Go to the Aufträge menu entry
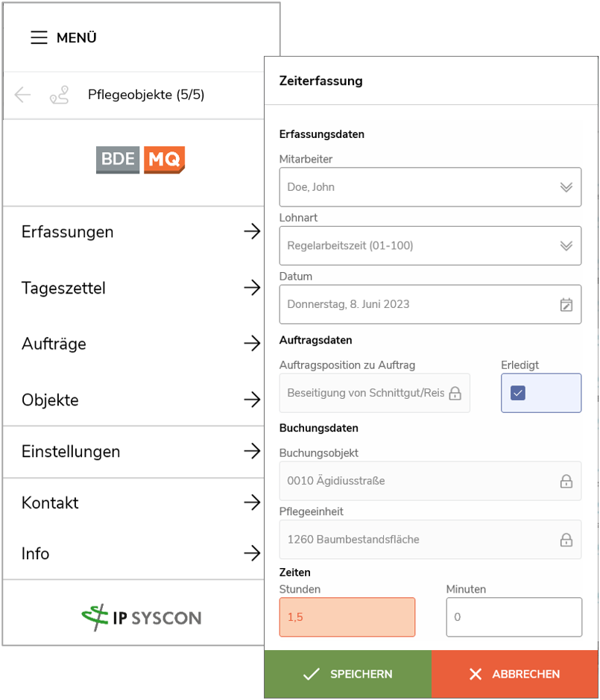The image size is (600, 700). point(141,344)
